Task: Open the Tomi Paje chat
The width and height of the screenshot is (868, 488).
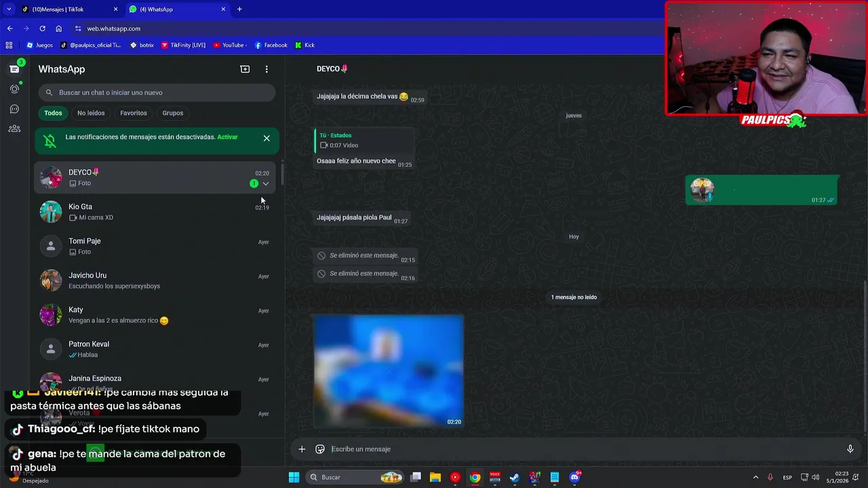Action: pyautogui.click(x=156, y=246)
